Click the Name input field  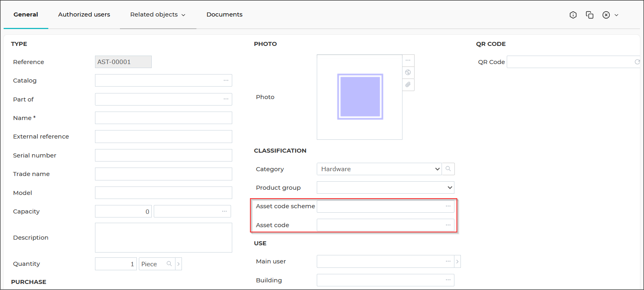pyautogui.click(x=163, y=118)
